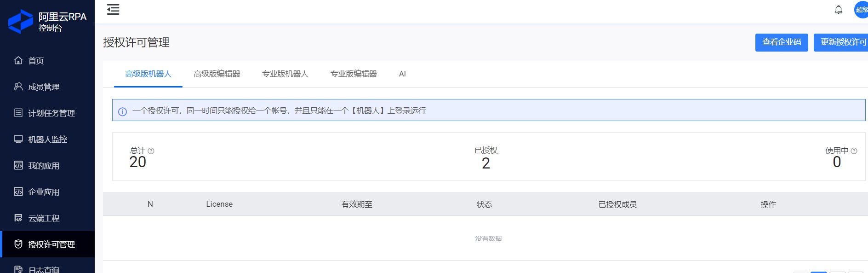The width and height of the screenshot is (868, 273).
Task: Collapse the sidebar with the menu-fold icon
Action: click(113, 9)
